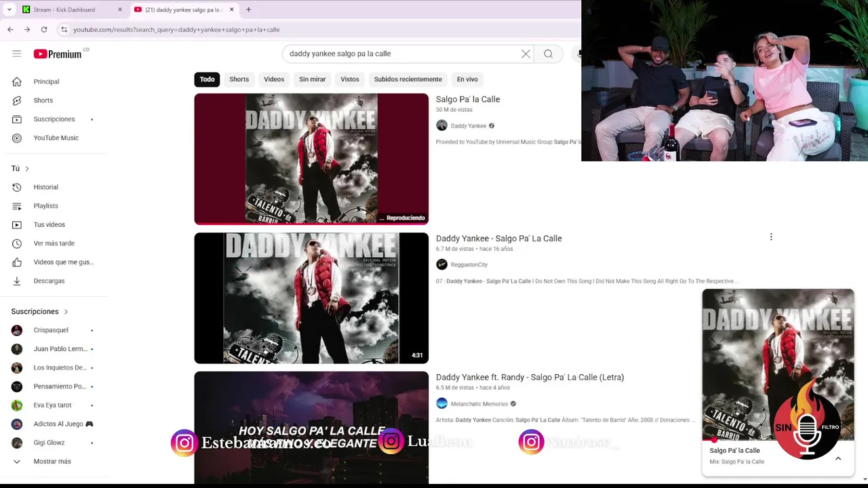The width and height of the screenshot is (868, 488).
Task: Select En vivo filter chip
Action: (x=467, y=79)
